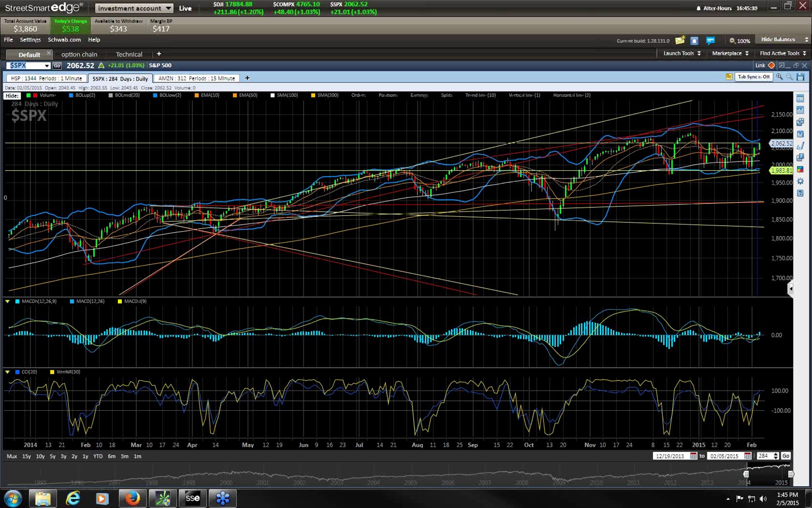Open the calendar picker beside the 12/19/2013 start date
Image resolution: width=812 pixels, height=508 pixels.
click(x=693, y=456)
